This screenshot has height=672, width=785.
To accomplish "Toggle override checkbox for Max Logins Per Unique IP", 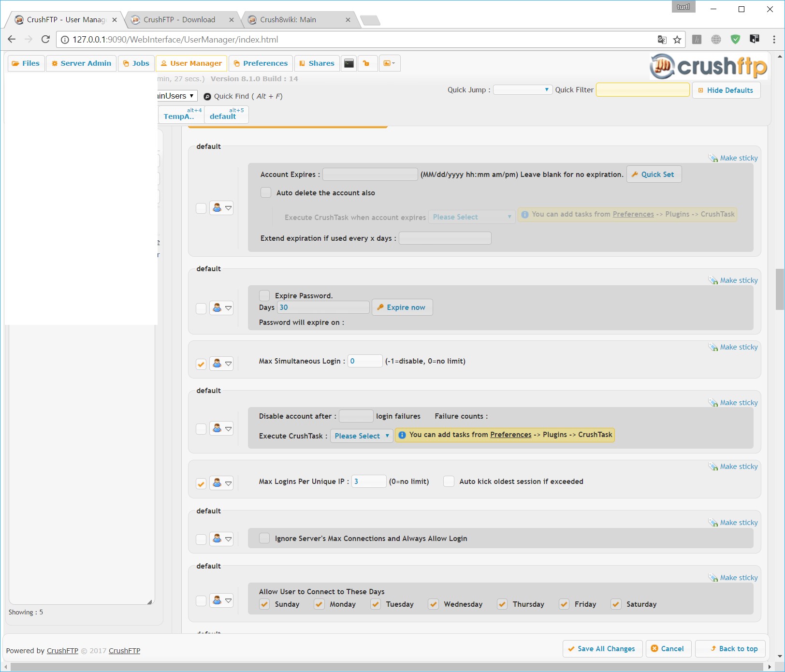I will pyautogui.click(x=201, y=484).
